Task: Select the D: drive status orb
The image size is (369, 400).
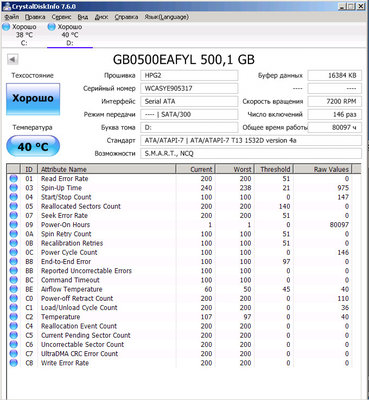Action: click(51, 27)
